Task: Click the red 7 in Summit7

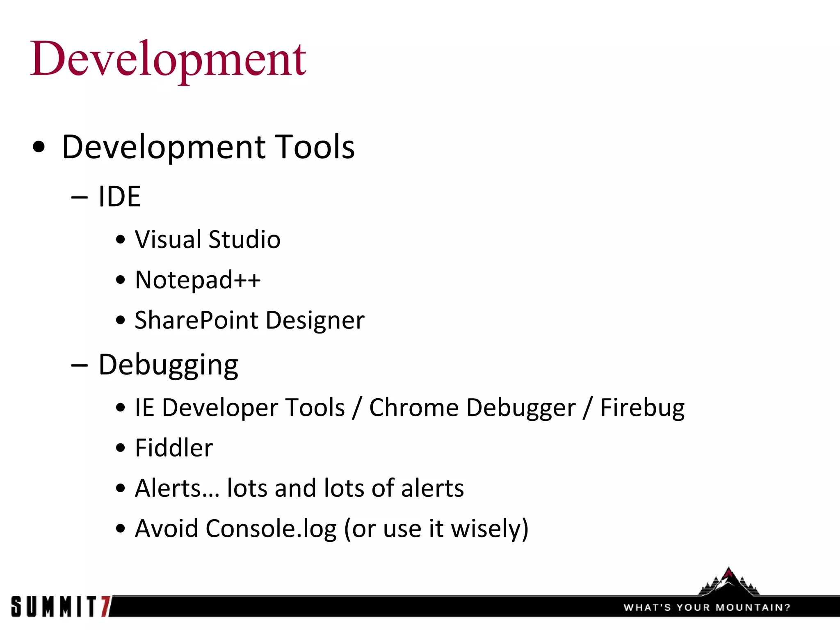Action: click(x=105, y=606)
